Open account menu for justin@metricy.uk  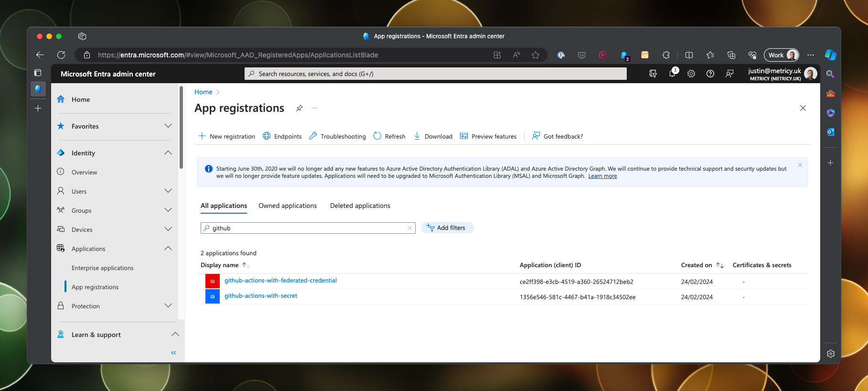click(x=782, y=74)
